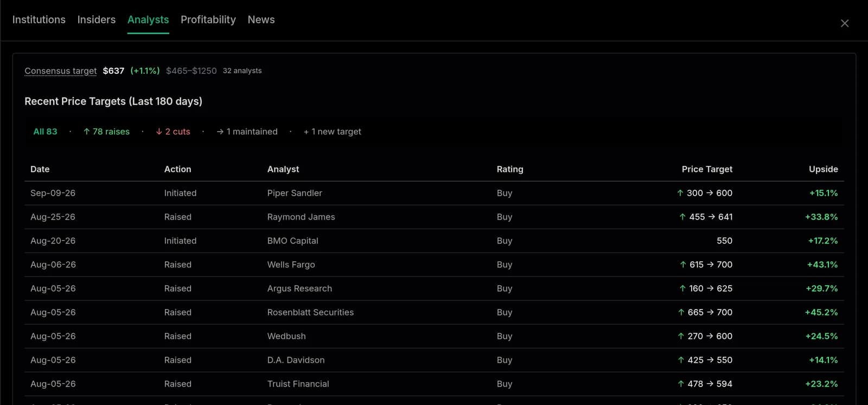Open the News tab
The width and height of the screenshot is (868, 405).
261,20
